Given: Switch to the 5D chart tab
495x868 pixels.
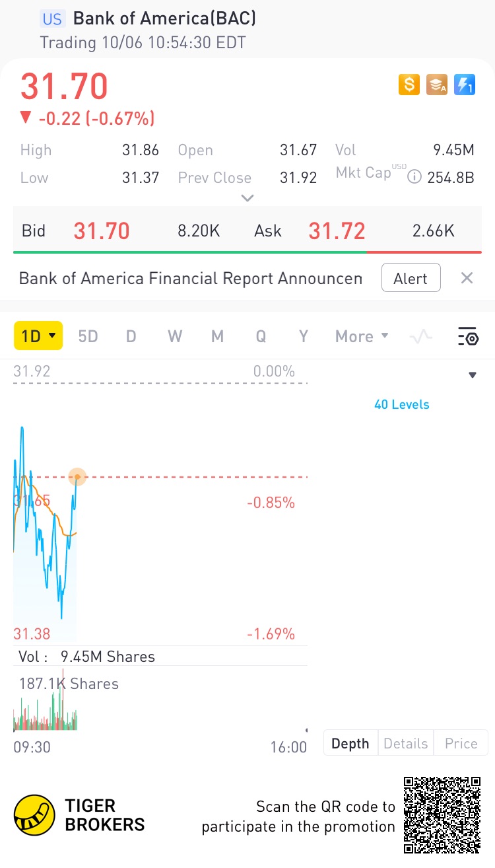Looking at the screenshot, I should (x=88, y=336).
